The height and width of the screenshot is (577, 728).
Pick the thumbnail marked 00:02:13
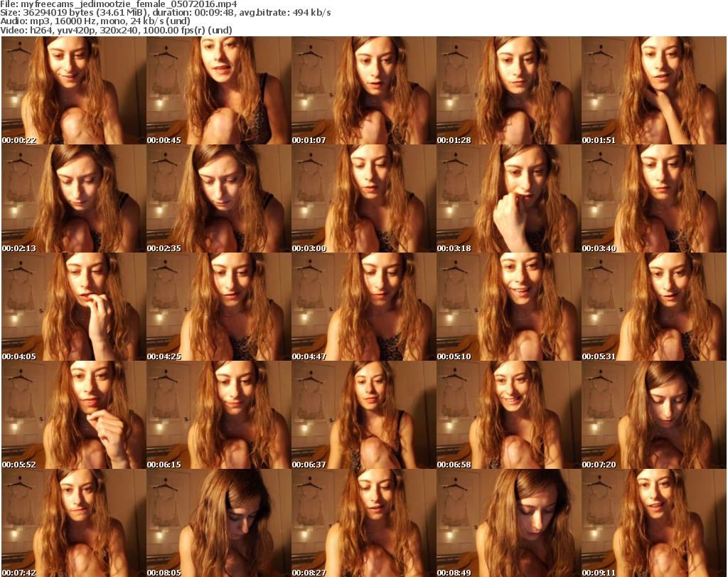[74, 198]
